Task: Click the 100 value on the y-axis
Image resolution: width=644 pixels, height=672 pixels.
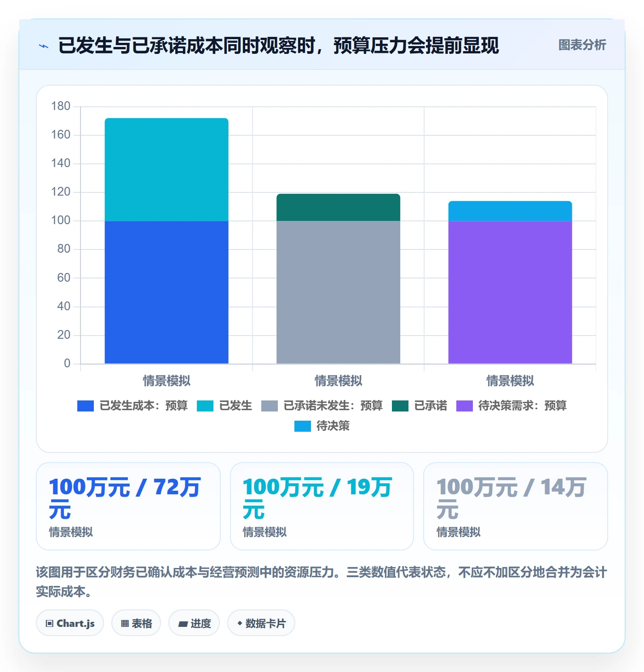Action: tap(61, 220)
